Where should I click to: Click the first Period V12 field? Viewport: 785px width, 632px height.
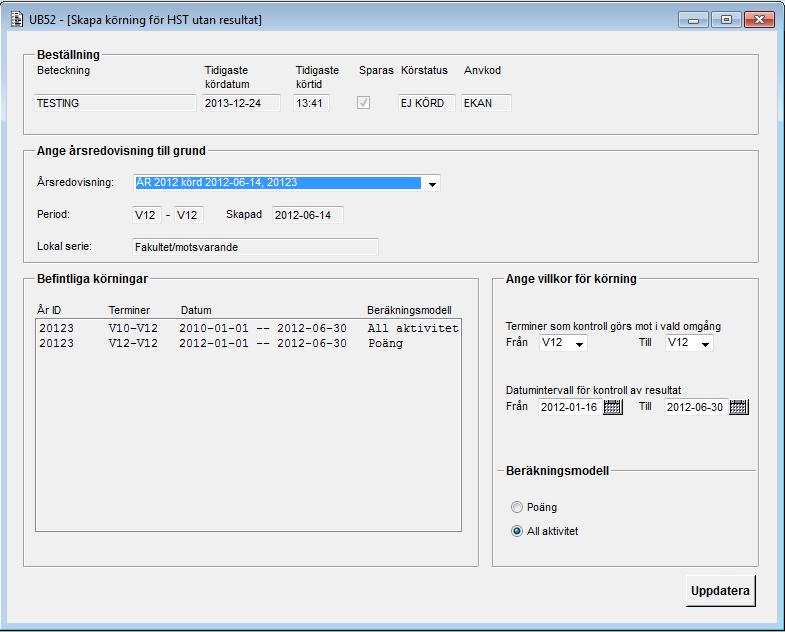pyautogui.click(x=147, y=215)
